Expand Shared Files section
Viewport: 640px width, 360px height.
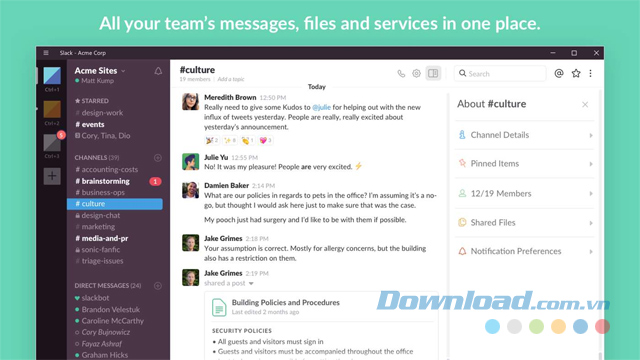[524, 223]
